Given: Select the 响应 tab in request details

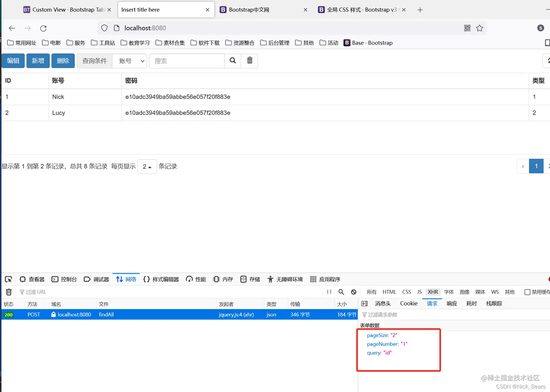Looking at the screenshot, I should click(x=452, y=304).
